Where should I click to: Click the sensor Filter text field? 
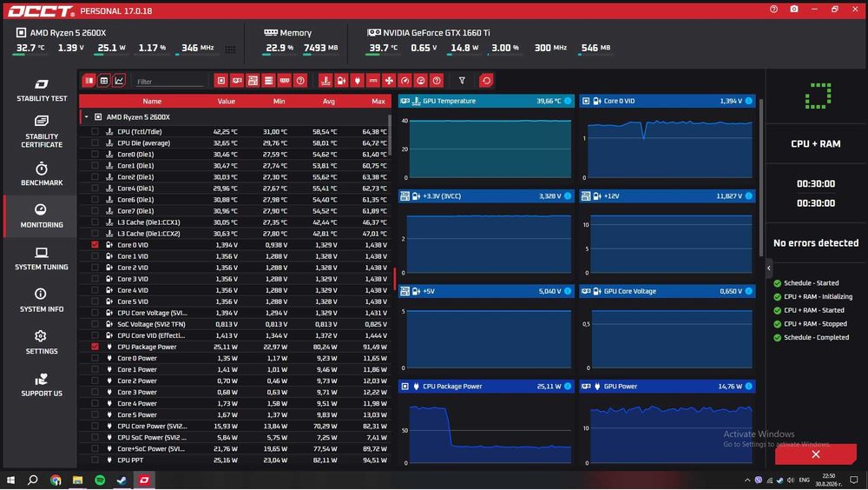pos(169,82)
